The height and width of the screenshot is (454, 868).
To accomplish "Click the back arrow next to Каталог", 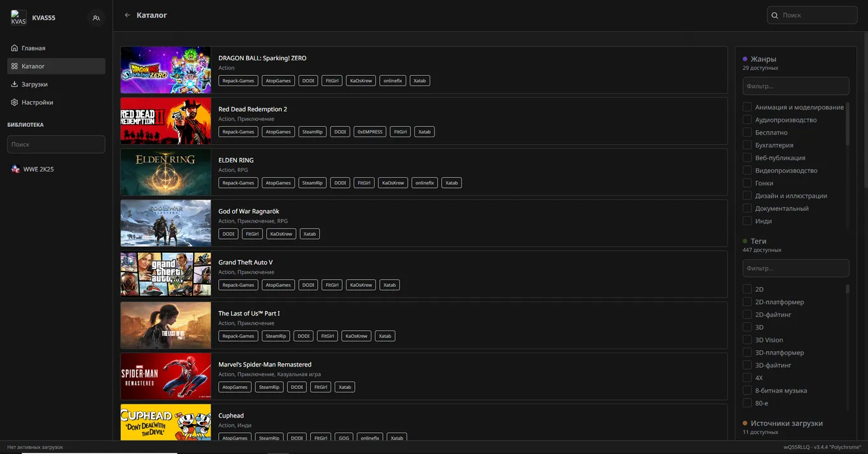I will 128,15.
